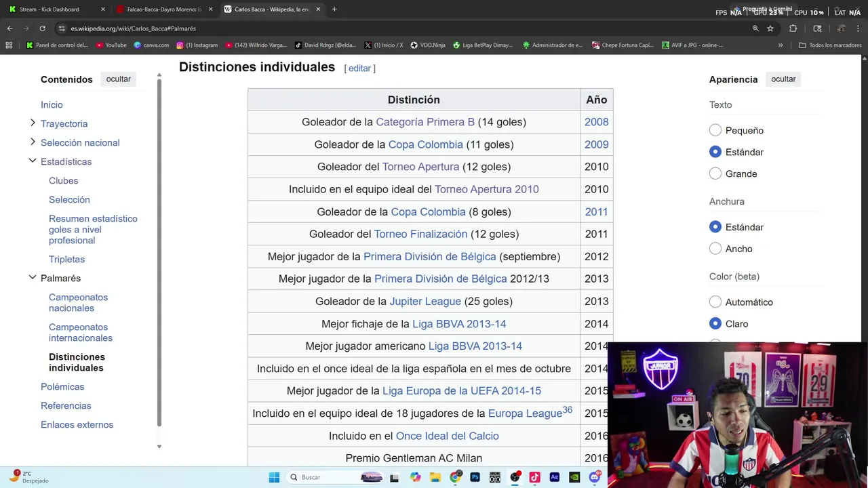This screenshot has height=488, width=868.
Task: Open the browser zoom magnifier icon
Action: (755, 28)
